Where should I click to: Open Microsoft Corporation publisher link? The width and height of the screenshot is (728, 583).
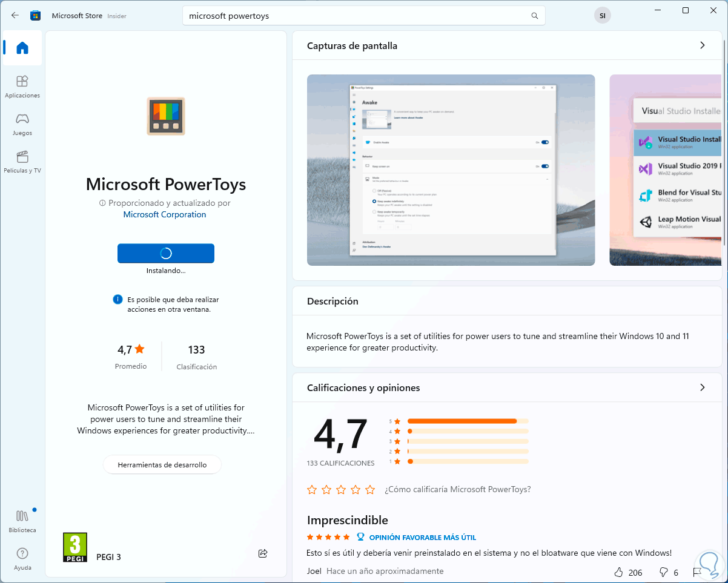(165, 214)
